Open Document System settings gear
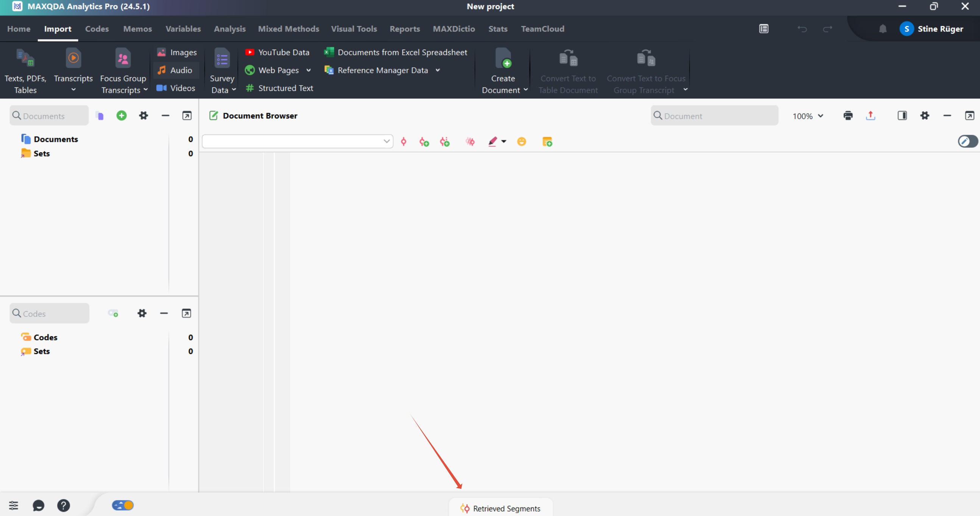The image size is (980, 516). point(143,116)
